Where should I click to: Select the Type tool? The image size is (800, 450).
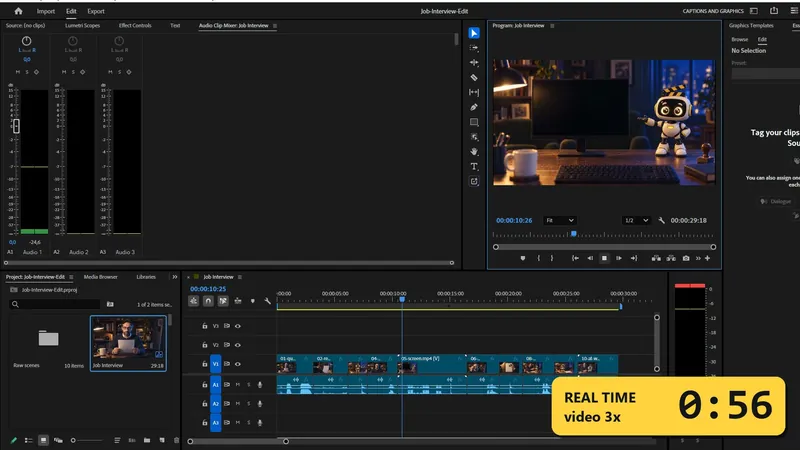474,166
